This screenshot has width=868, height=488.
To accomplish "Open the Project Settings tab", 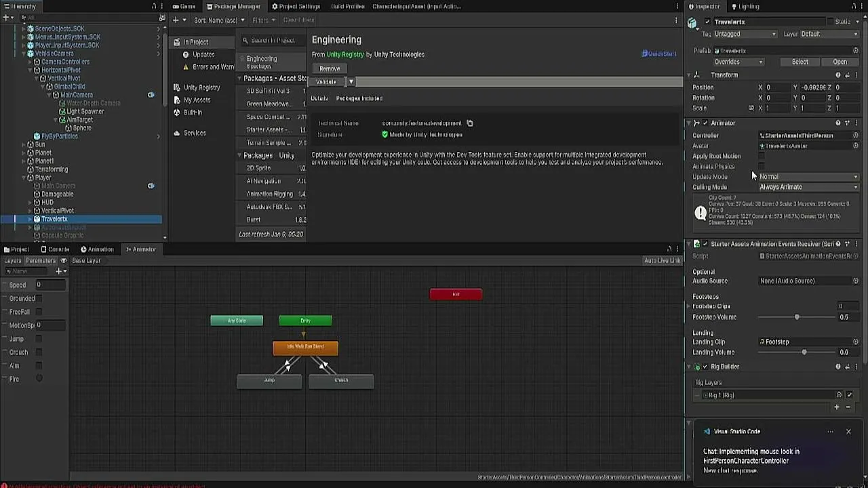I will [296, 6].
